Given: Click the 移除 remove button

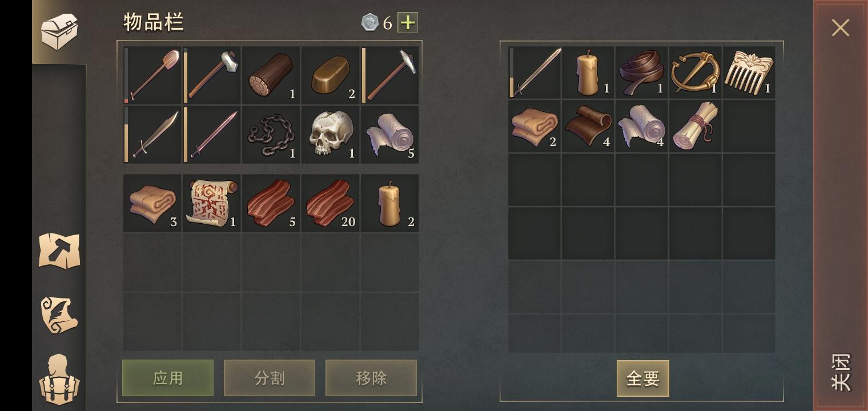Looking at the screenshot, I should click(x=371, y=378).
